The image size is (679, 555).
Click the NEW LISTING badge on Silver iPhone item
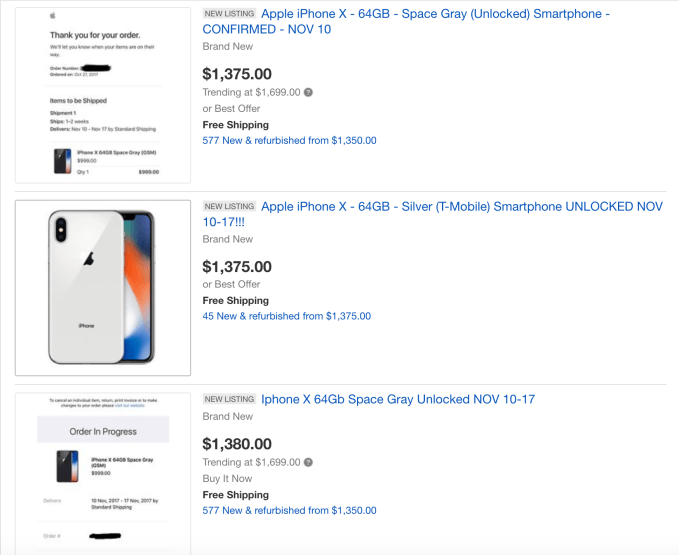[x=228, y=206]
